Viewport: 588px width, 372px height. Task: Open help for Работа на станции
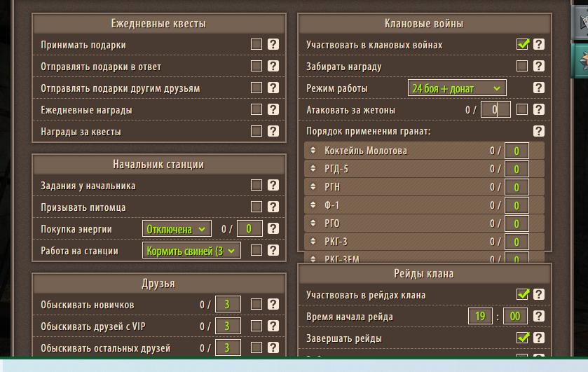(273, 251)
